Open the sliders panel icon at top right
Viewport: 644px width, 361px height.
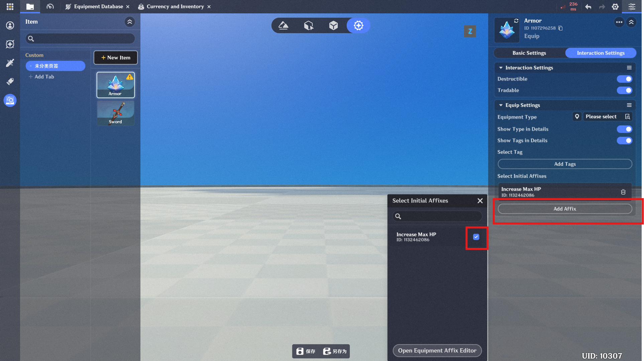pyautogui.click(x=632, y=7)
